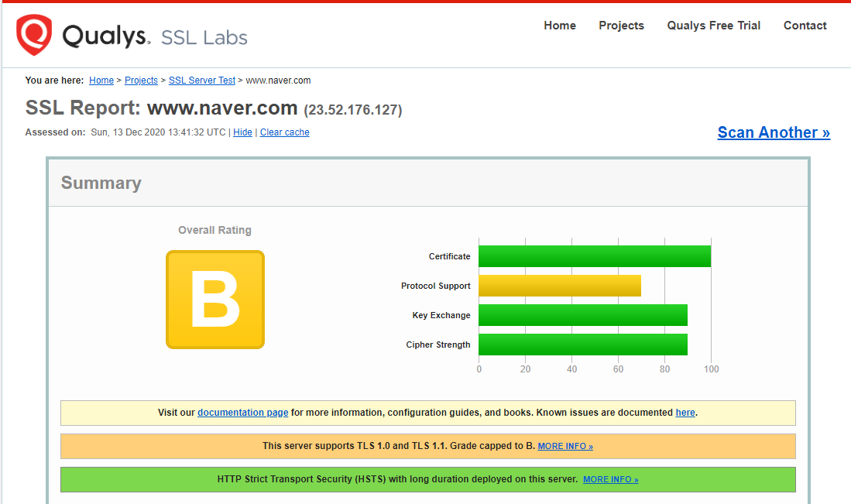851x504 pixels.
Task: Follow the Home breadcrumb link
Action: pyautogui.click(x=101, y=81)
